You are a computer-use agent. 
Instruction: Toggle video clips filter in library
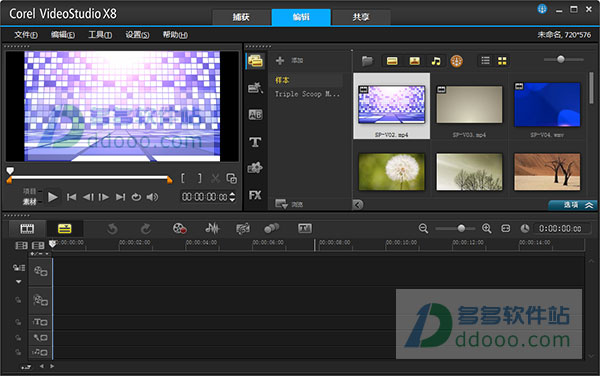(x=392, y=61)
